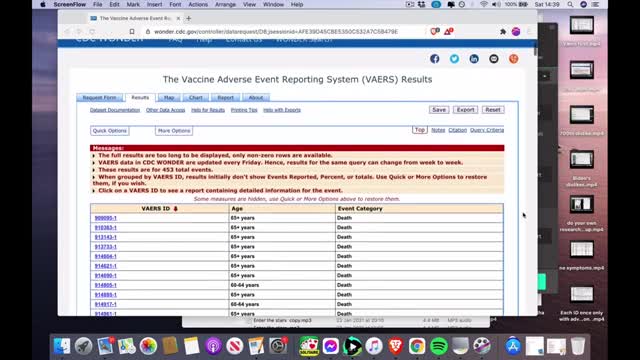
Task: Share the results page by email icon
Action: pyautogui.click(x=494, y=59)
